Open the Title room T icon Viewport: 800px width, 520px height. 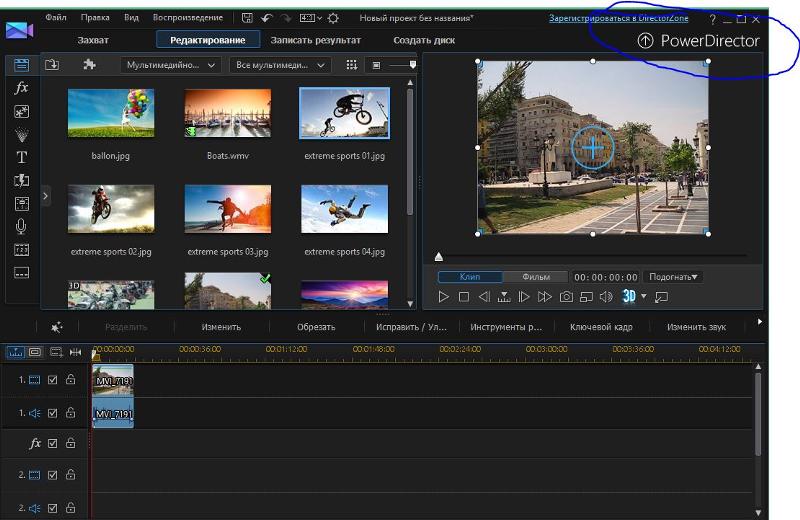pyautogui.click(x=21, y=157)
